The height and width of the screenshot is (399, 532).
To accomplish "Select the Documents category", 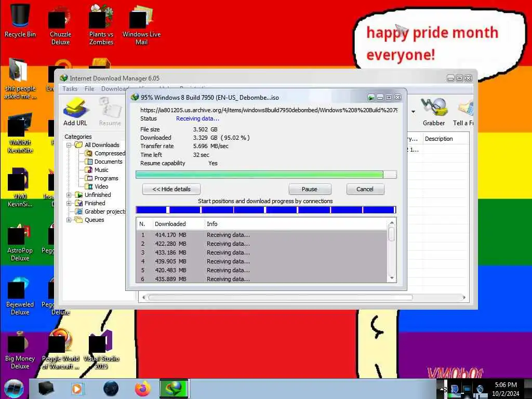I will coord(103,162).
